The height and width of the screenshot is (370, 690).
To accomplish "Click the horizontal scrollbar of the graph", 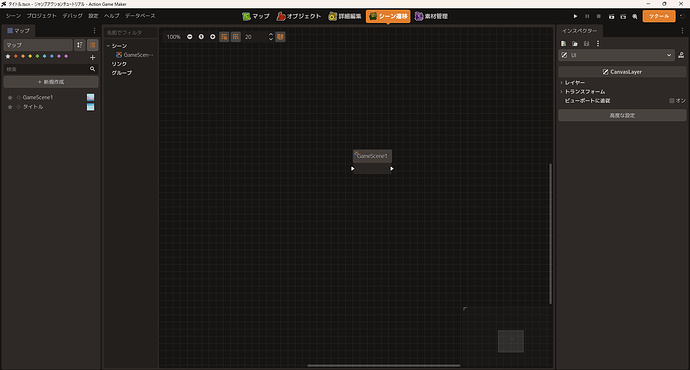I will click(384, 365).
